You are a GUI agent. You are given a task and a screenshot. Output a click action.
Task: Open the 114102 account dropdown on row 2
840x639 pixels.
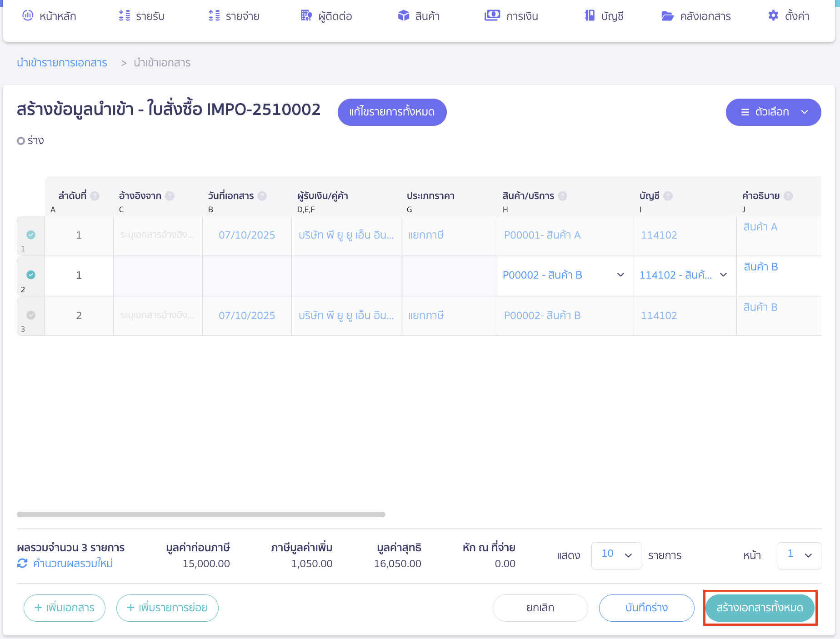point(723,275)
